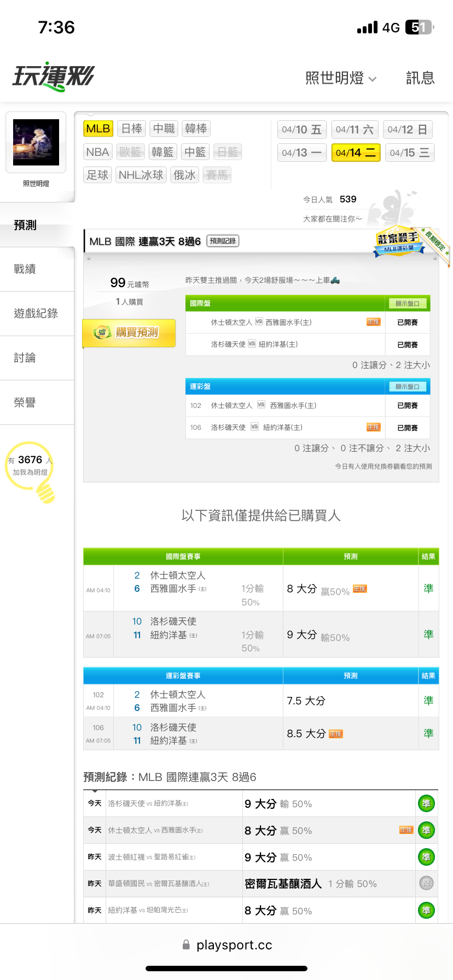Open the 戰績 sidebar menu item
Screen dimensions: 453x980
pos(25,269)
